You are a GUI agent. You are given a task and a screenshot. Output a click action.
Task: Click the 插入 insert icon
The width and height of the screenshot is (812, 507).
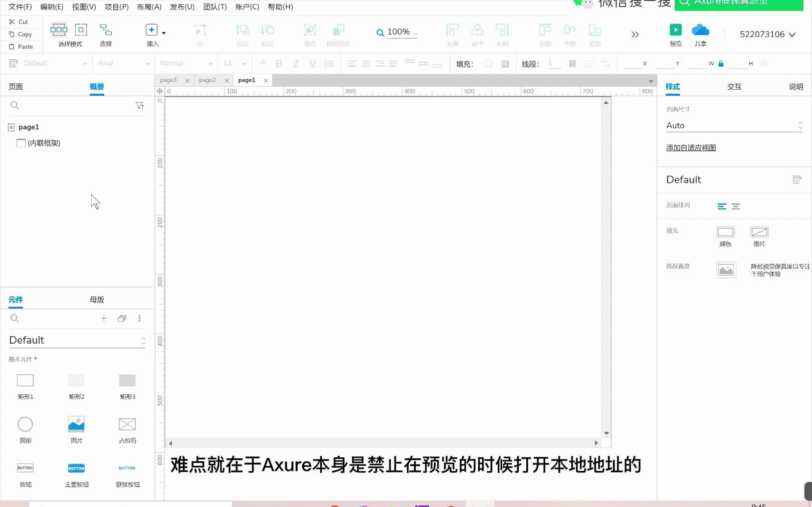click(151, 30)
